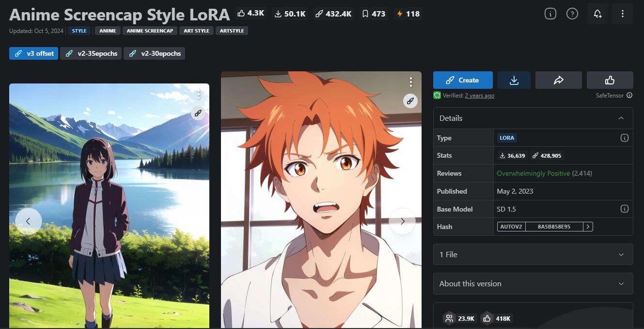Click the info icon in header
This screenshot has height=329, width=644.
point(550,14)
